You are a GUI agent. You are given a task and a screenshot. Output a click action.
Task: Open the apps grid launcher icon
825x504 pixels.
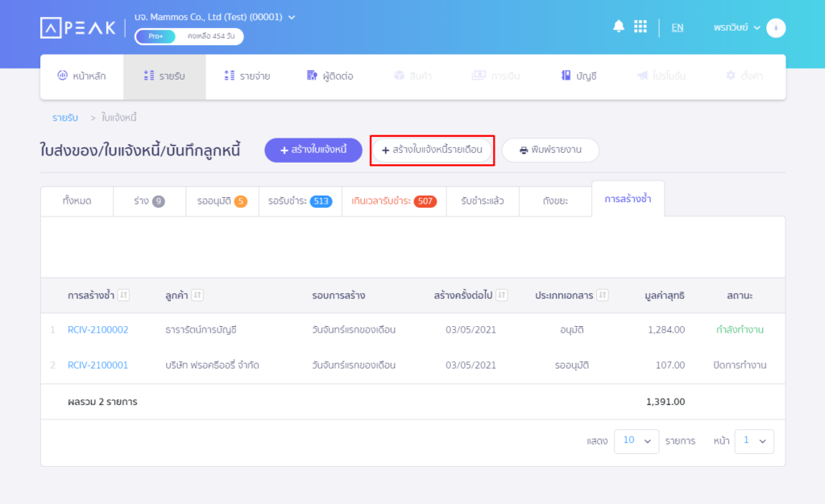[x=641, y=26]
